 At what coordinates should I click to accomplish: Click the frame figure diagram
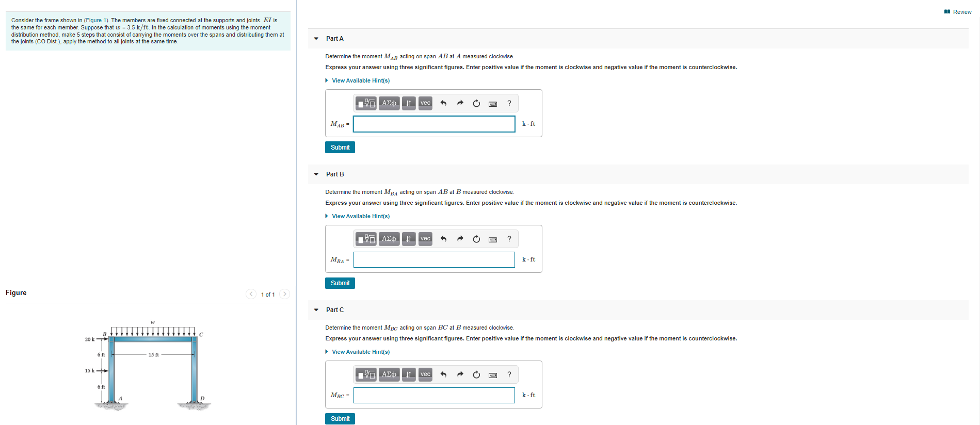(x=148, y=366)
